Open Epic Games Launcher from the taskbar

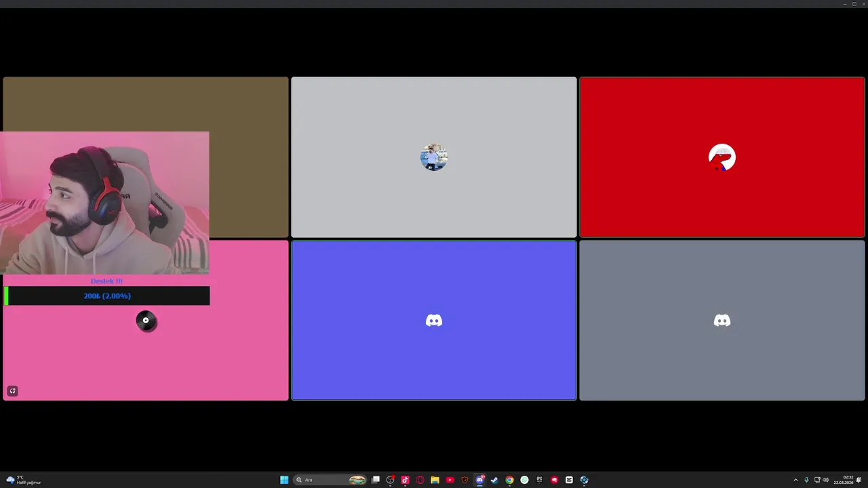click(x=539, y=480)
